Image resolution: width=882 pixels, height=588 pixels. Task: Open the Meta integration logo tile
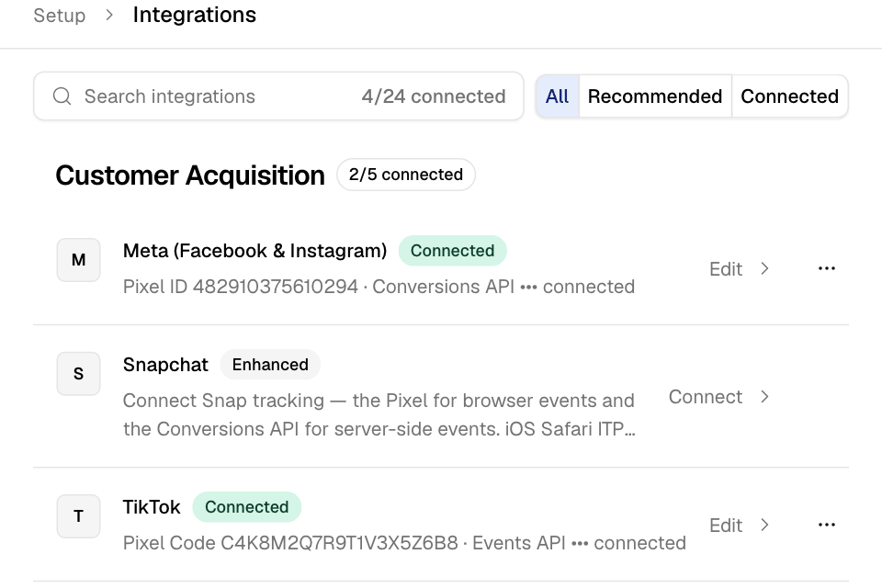pyautogui.click(x=79, y=260)
